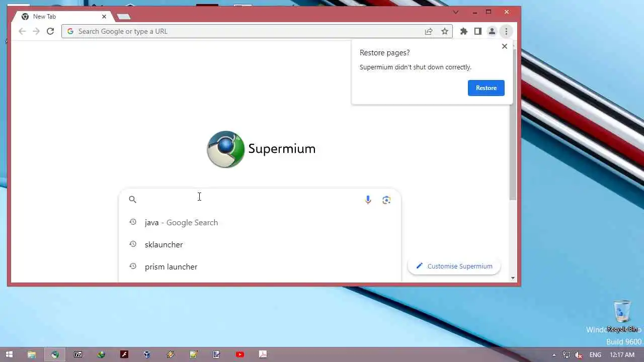Screen dimensions: 644x362
Task: Open the YouTube taskbar icon
Action: tap(240, 354)
